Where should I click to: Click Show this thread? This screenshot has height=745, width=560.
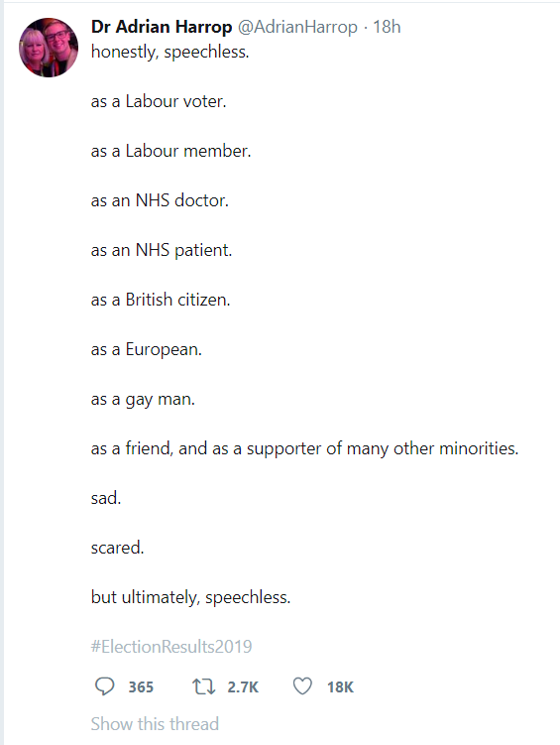[155, 723]
